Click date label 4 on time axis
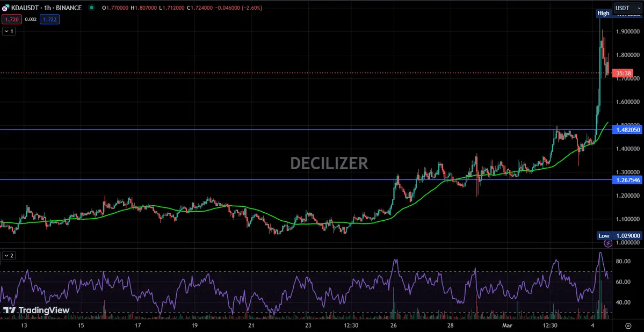This screenshot has width=644, height=332. [x=593, y=326]
